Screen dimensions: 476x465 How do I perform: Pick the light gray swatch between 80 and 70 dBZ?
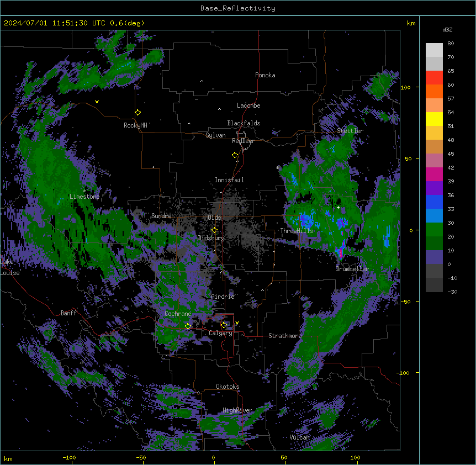pyautogui.click(x=434, y=50)
